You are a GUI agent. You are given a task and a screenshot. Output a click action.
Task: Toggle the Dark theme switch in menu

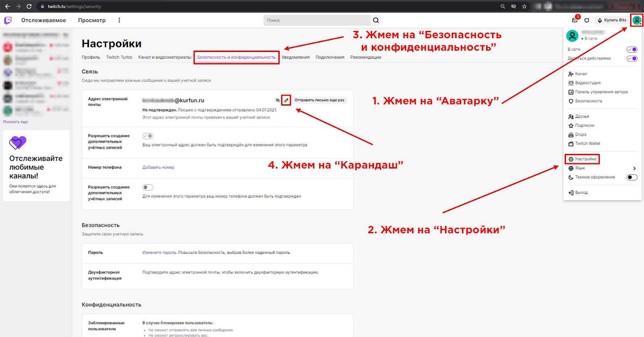tap(632, 177)
